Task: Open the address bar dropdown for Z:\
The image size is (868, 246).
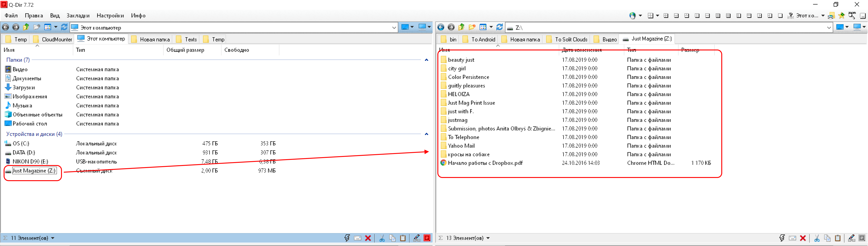Action: tap(830, 28)
